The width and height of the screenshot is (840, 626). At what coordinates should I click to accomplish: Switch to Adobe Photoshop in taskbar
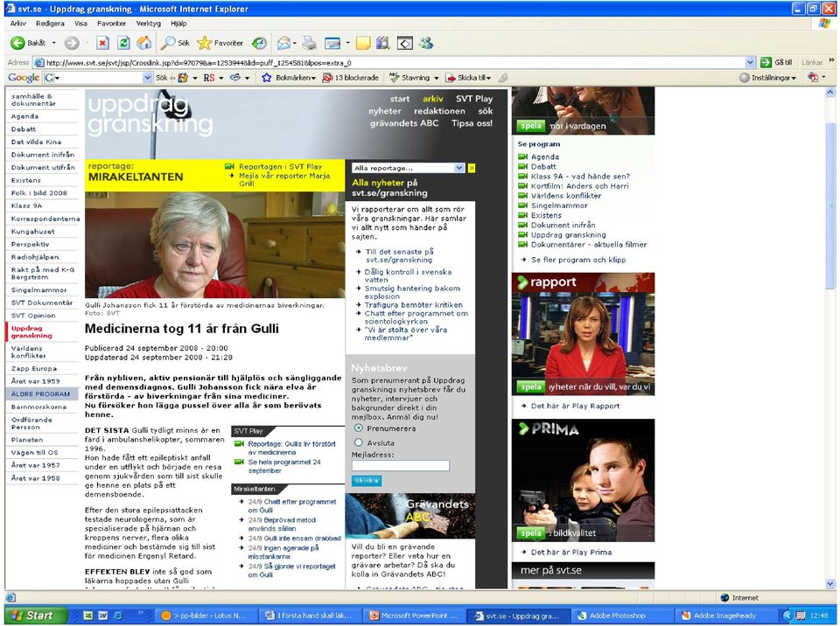(617, 616)
